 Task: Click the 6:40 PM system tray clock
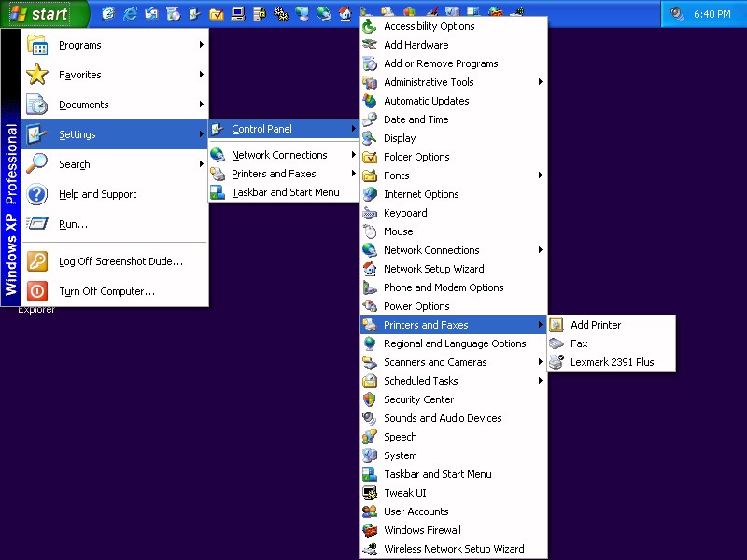712,14
